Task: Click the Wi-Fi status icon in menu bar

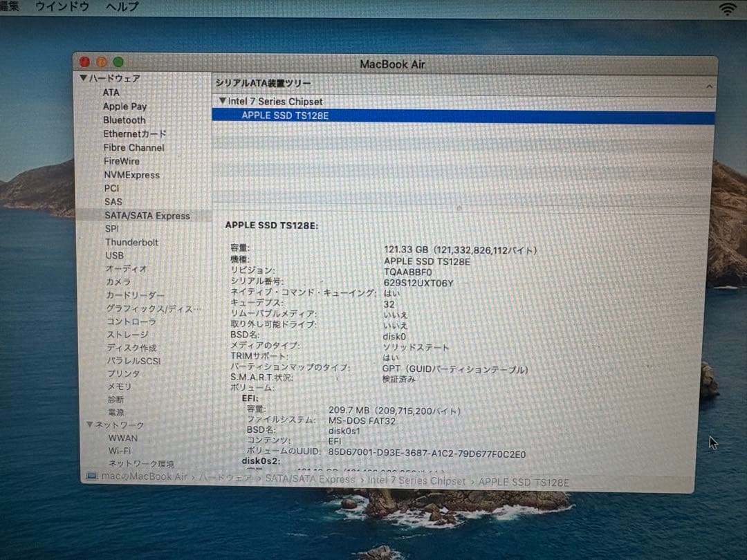Action: click(728, 8)
